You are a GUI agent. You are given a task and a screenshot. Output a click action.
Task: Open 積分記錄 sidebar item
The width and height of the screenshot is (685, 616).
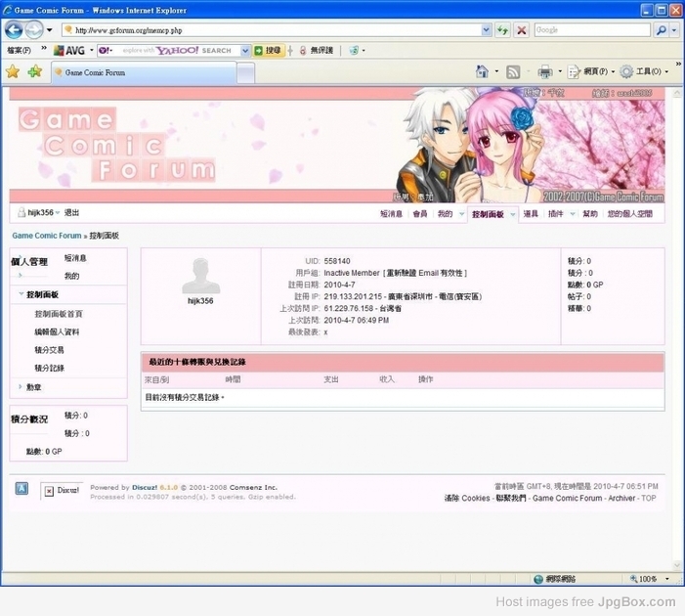50,368
